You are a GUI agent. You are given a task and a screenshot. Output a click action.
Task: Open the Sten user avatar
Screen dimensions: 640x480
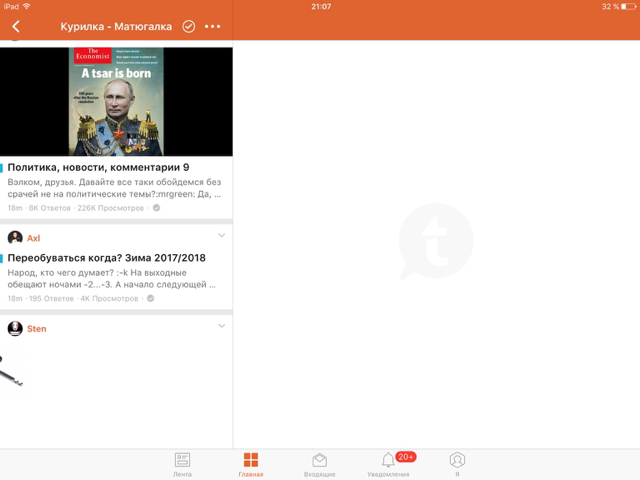pyautogui.click(x=15, y=329)
